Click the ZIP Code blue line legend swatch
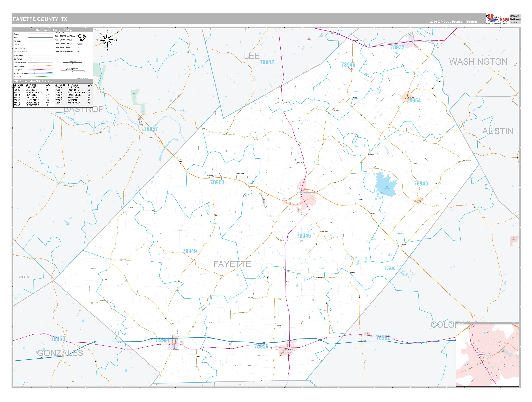Viewport: 532px width, 402px height. [40, 41]
